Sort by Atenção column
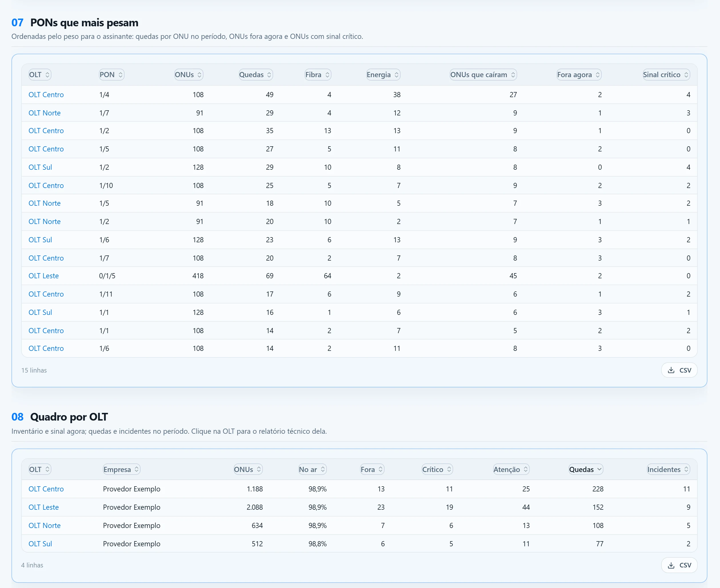The width and height of the screenshot is (720, 588). [x=511, y=469]
